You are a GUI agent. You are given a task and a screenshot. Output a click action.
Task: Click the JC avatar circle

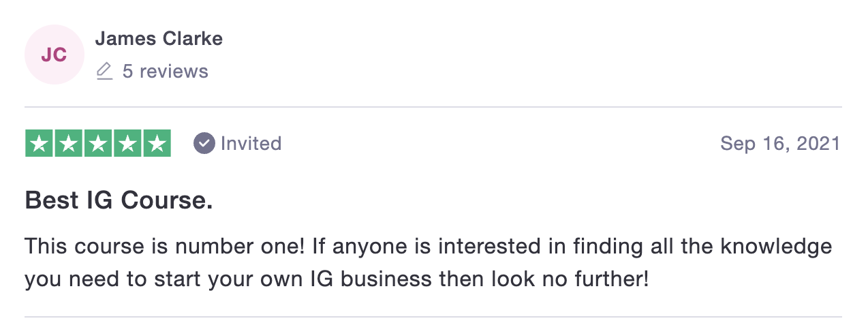[x=55, y=55]
